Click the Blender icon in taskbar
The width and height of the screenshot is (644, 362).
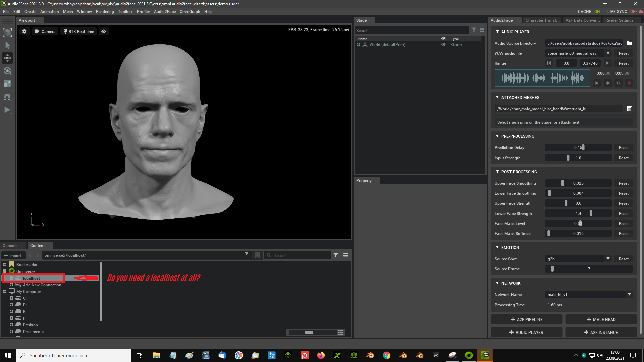[370, 355]
